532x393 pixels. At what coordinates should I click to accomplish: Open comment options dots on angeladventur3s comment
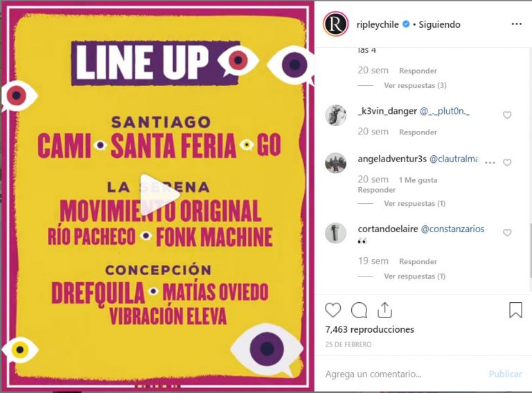click(490, 163)
